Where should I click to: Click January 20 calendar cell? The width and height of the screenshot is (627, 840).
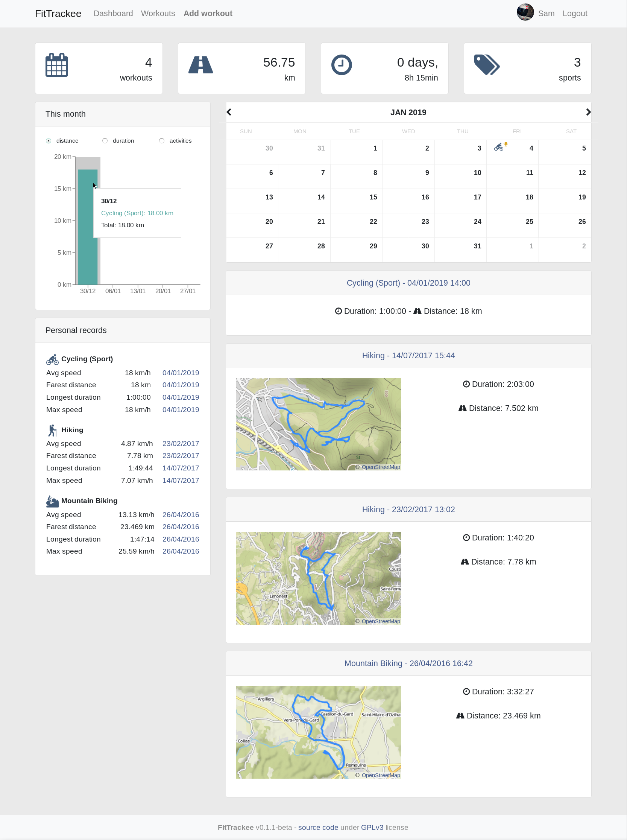point(252,225)
